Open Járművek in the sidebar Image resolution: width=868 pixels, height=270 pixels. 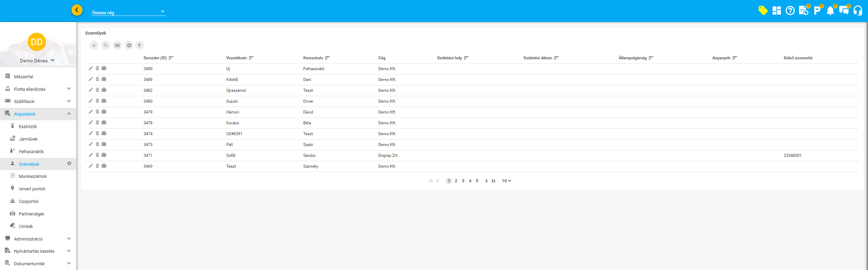28,139
